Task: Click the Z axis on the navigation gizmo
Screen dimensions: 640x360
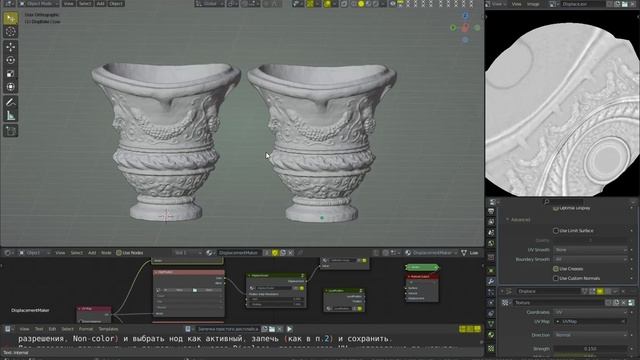Action: [465, 16]
